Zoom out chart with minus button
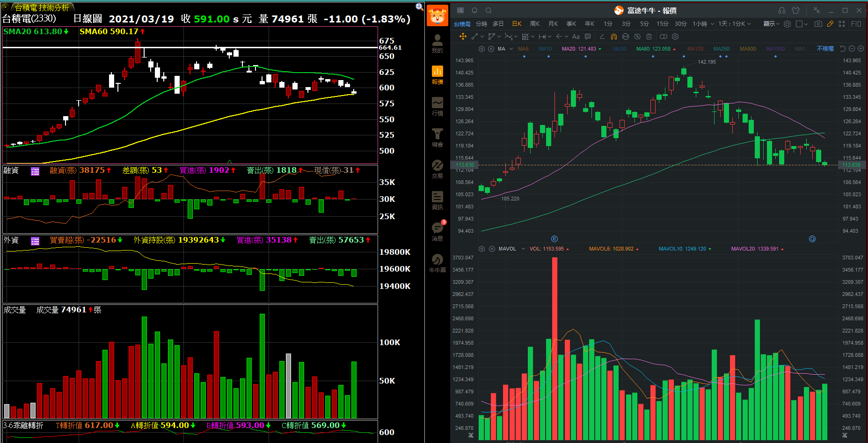This screenshot has height=443, width=868. coord(852,49)
